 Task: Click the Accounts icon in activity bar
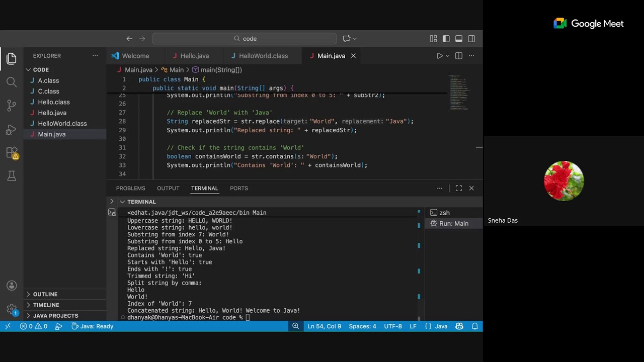tap(12, 286)
